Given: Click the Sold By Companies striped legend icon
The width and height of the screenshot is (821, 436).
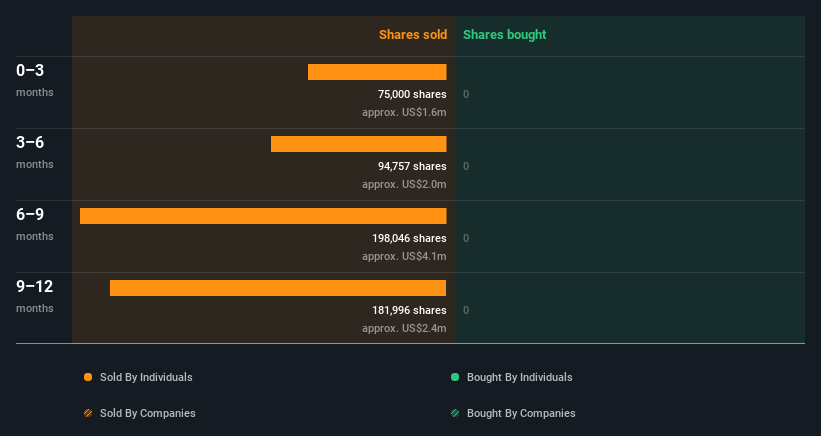Looking at the screenshot, I should [x=88, y=413].
